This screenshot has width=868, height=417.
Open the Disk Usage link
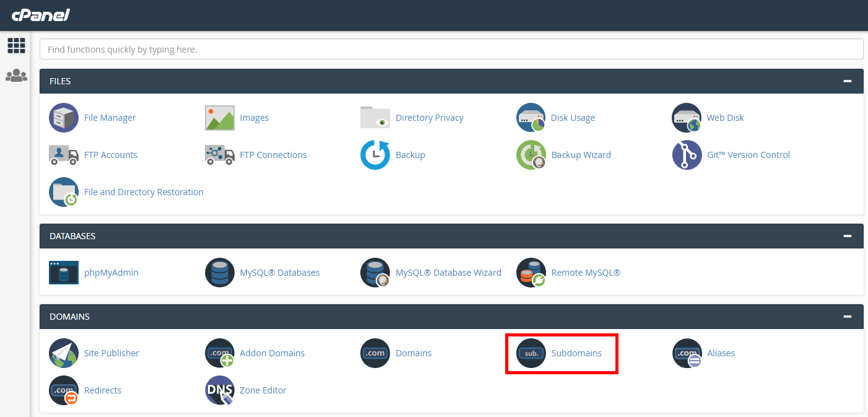[x=573, y=118]
